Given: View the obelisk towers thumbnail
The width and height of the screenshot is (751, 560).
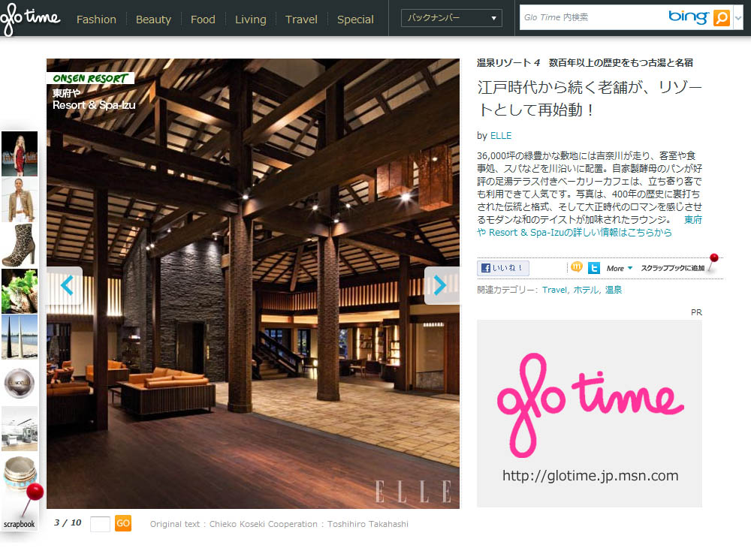Looking at the screenshot, I should tap(20, 336).
